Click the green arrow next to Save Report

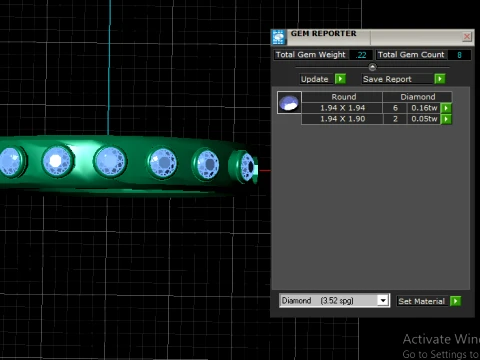pyautogui.click(x=440, y=79)
